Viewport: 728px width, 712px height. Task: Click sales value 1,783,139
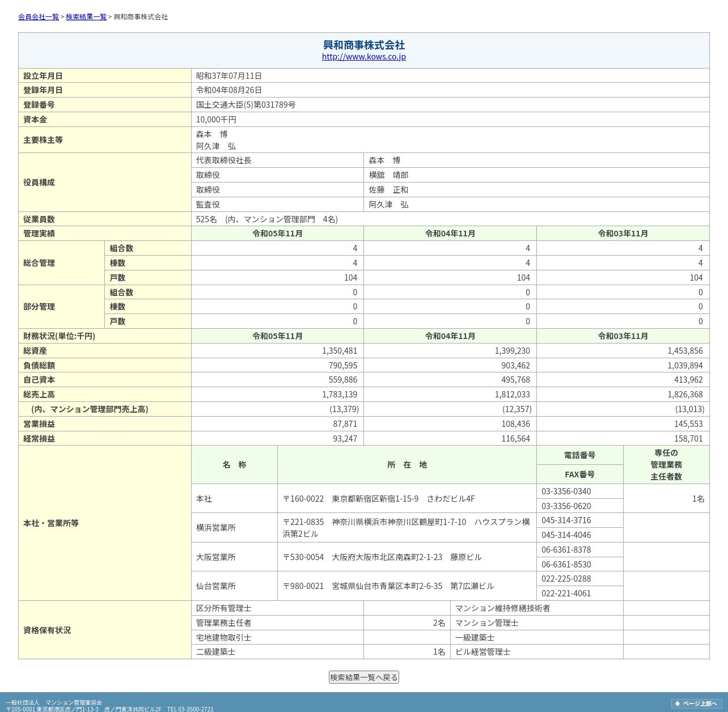(x=340, y=395)
